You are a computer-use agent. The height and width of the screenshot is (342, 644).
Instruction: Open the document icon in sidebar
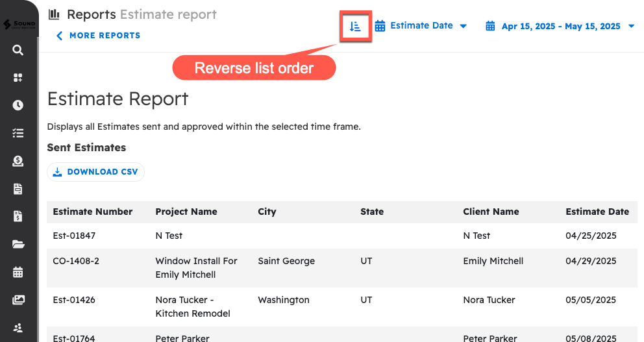click(18, 189)
